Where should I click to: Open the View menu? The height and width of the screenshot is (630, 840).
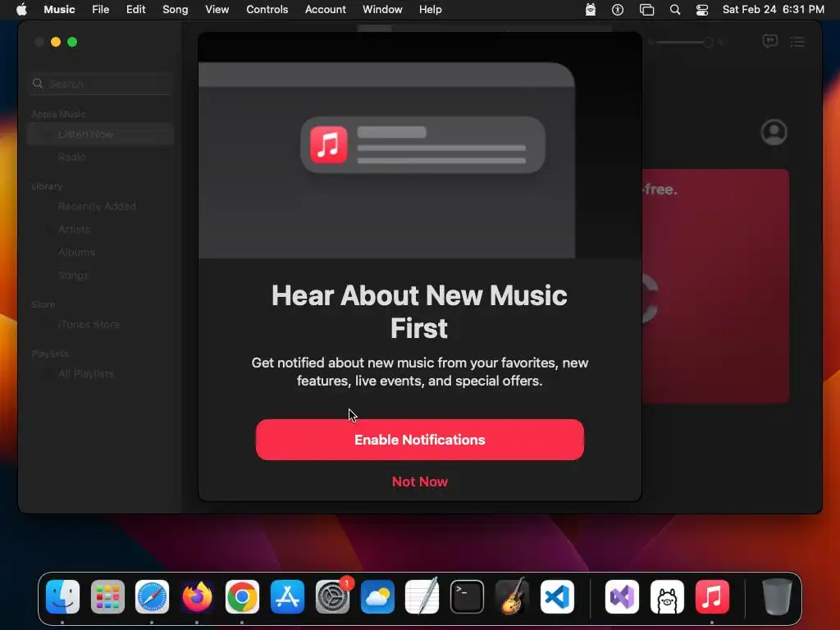click(x=217, y=10)
